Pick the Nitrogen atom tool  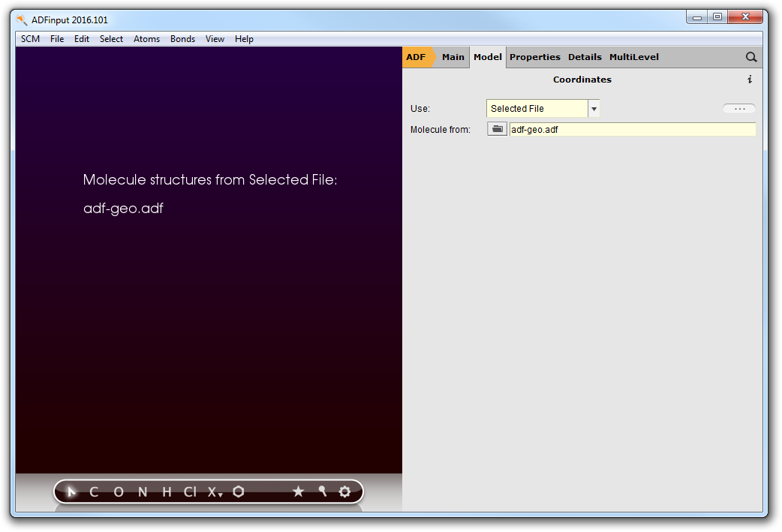point(143,492)
